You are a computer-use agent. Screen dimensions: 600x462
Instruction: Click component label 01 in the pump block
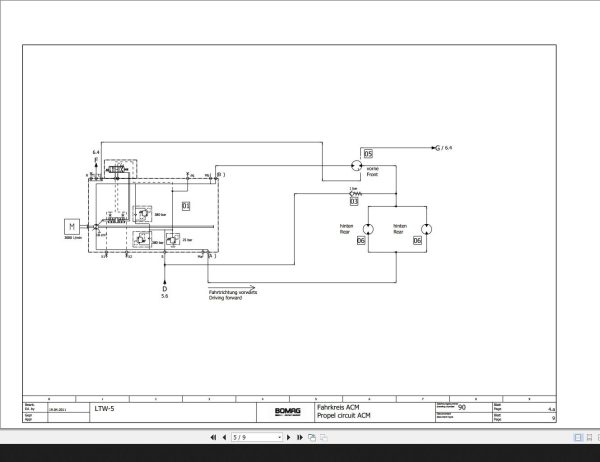tap(186, 206)
